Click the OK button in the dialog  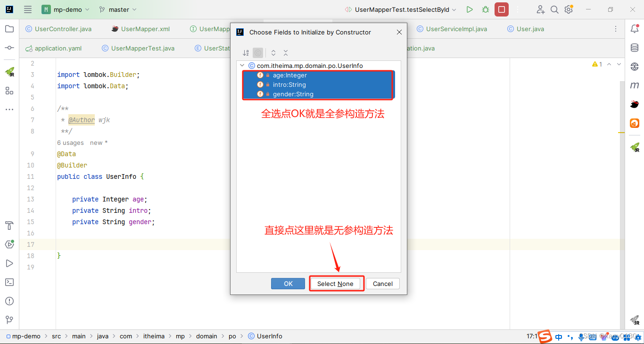pos(288,284)
